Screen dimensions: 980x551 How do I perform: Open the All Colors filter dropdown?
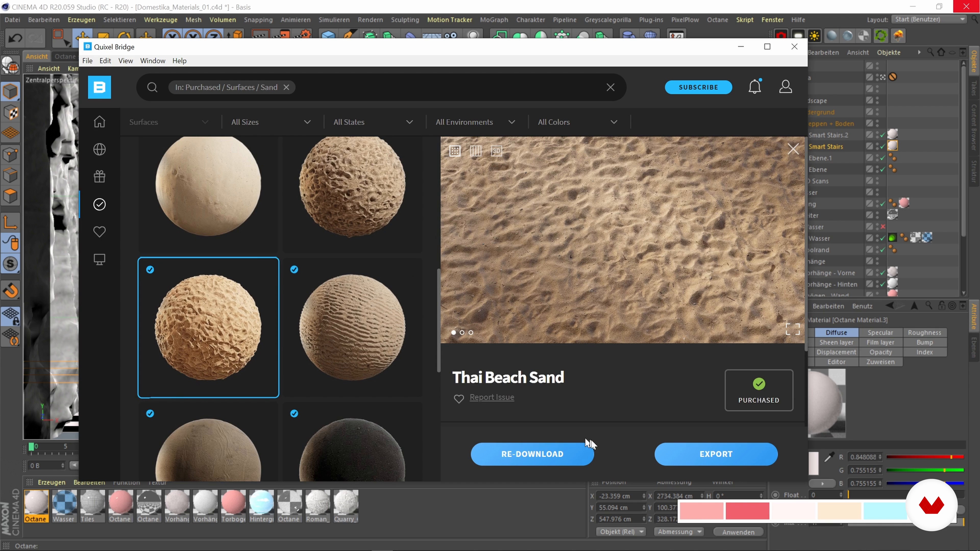pyautogui.click(x=578, y=122)
